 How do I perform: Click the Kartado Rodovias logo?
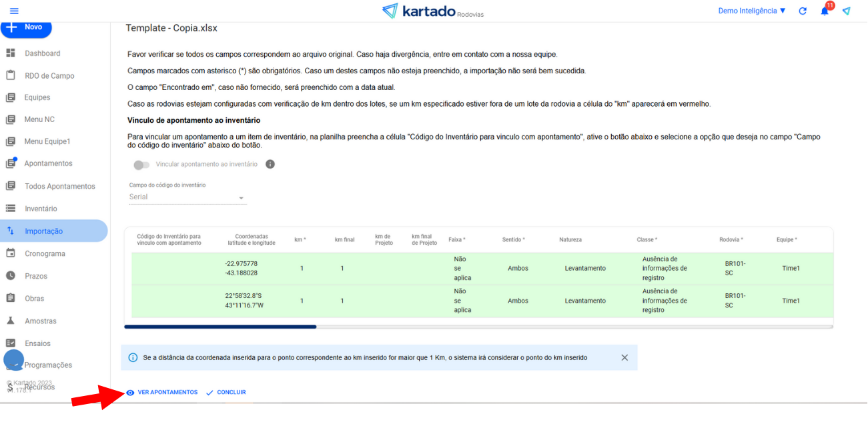433,11
